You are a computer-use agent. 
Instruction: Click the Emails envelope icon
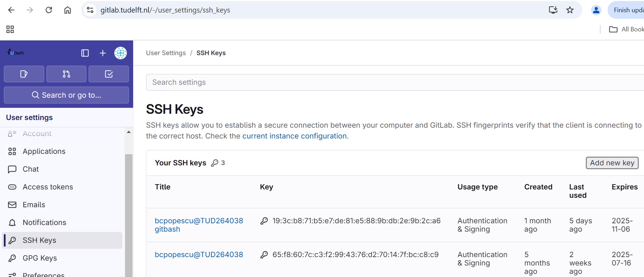coord(12,205)
